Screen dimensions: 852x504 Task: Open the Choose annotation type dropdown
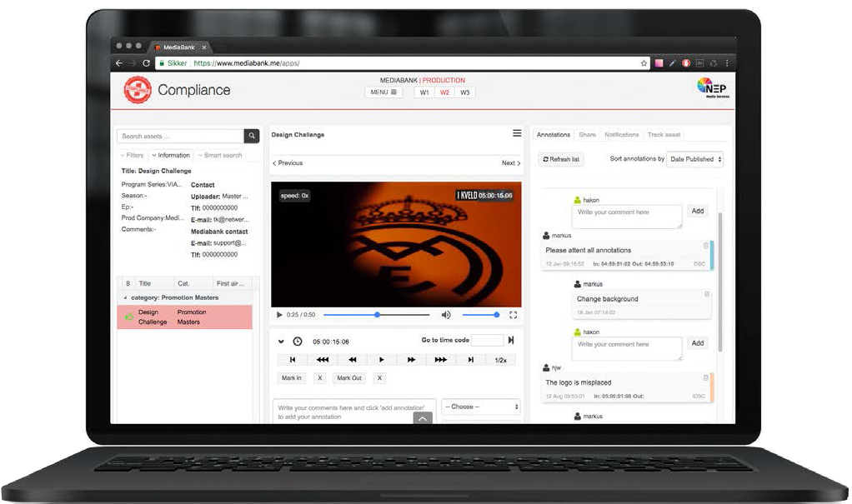(481, 407)
